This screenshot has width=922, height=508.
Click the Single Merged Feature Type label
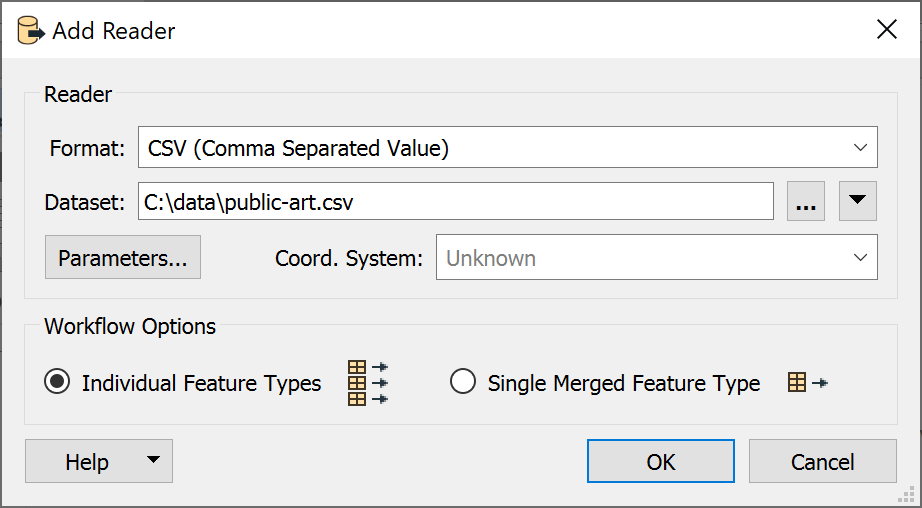(624, 384)
